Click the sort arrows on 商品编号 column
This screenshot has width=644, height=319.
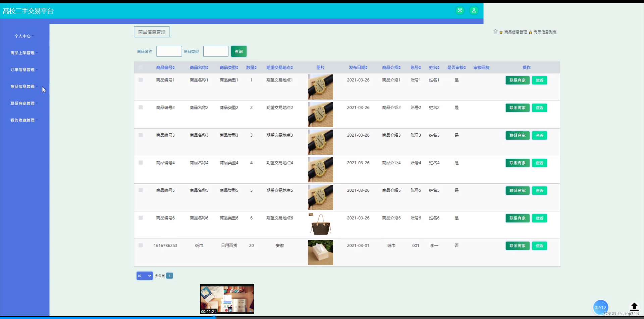coord(173,67)
